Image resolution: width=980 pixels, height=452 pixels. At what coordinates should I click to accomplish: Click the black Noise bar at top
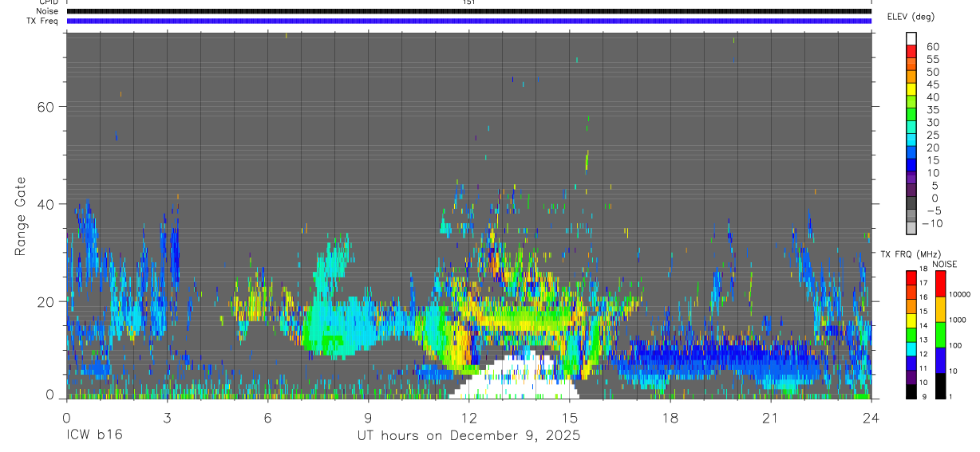[468, 11]
